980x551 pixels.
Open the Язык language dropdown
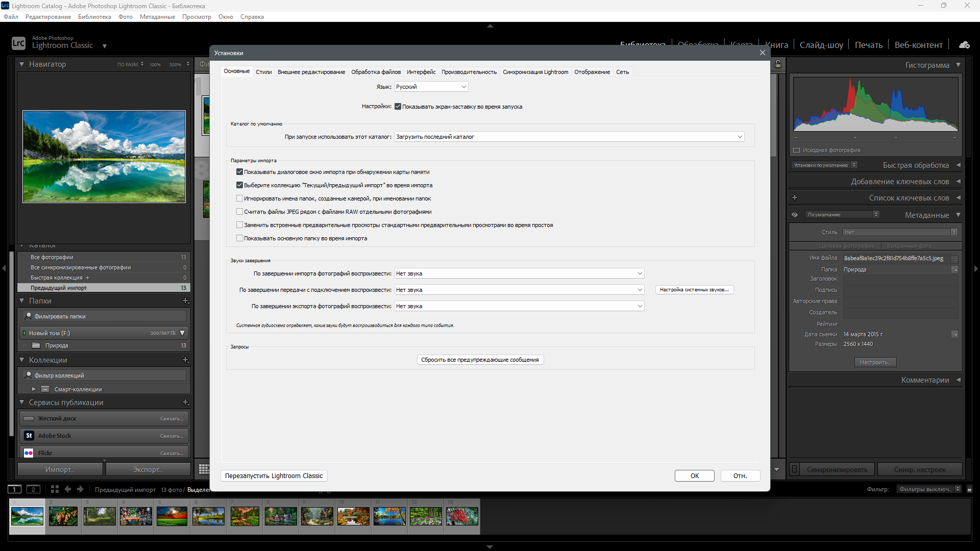431,87
